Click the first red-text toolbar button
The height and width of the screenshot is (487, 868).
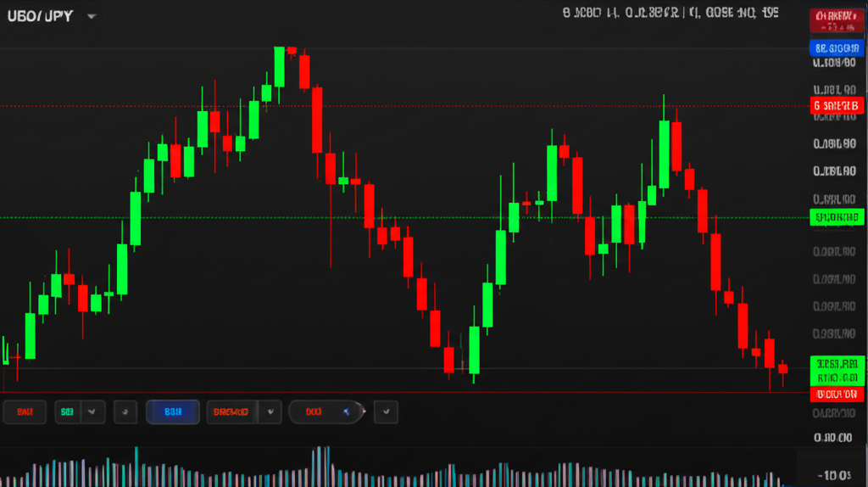pos(24,412)
